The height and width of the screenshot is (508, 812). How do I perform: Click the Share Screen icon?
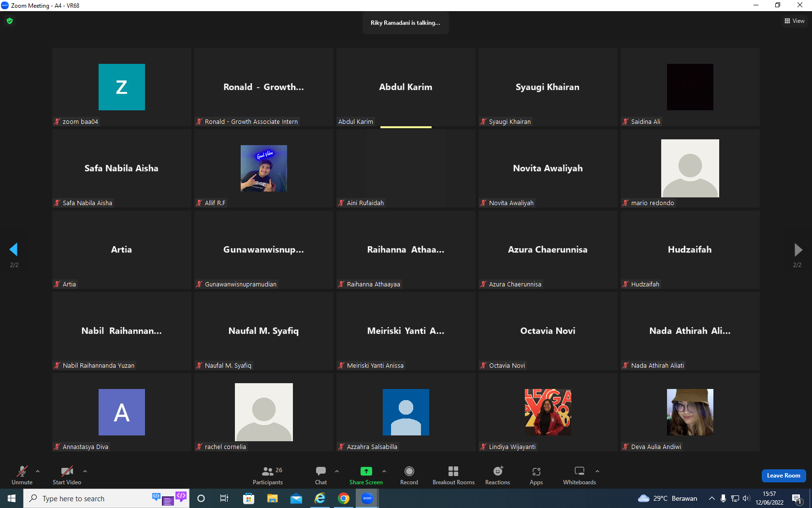click(366, 471)
